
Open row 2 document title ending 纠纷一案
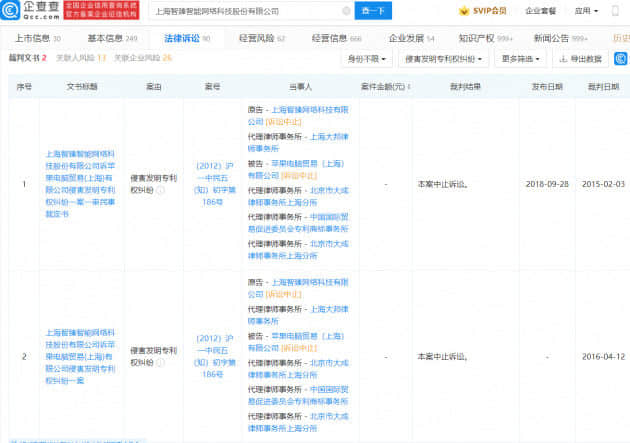coord(80,357)
